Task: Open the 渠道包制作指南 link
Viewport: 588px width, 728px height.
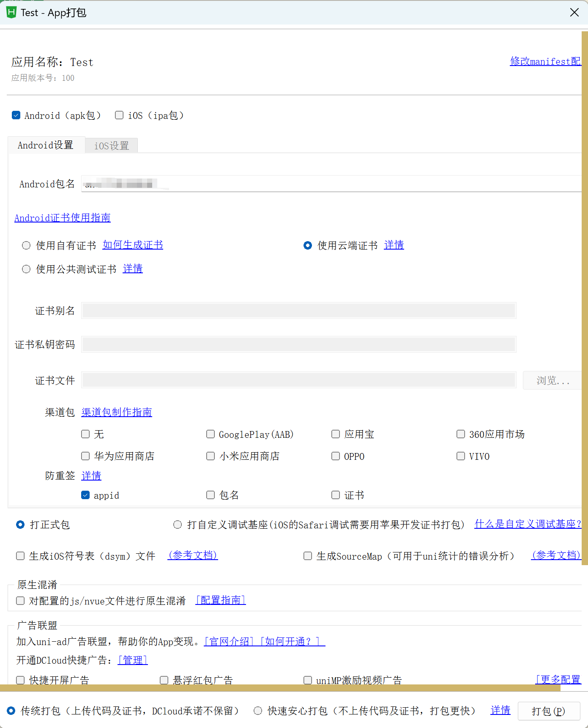Action: click(x=117, y=412)
